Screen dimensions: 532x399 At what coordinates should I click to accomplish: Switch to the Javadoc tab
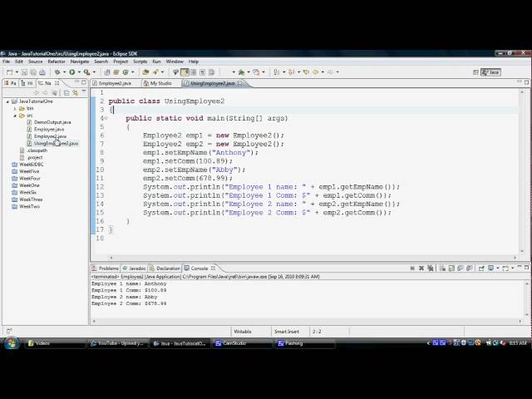click(134, 268)
